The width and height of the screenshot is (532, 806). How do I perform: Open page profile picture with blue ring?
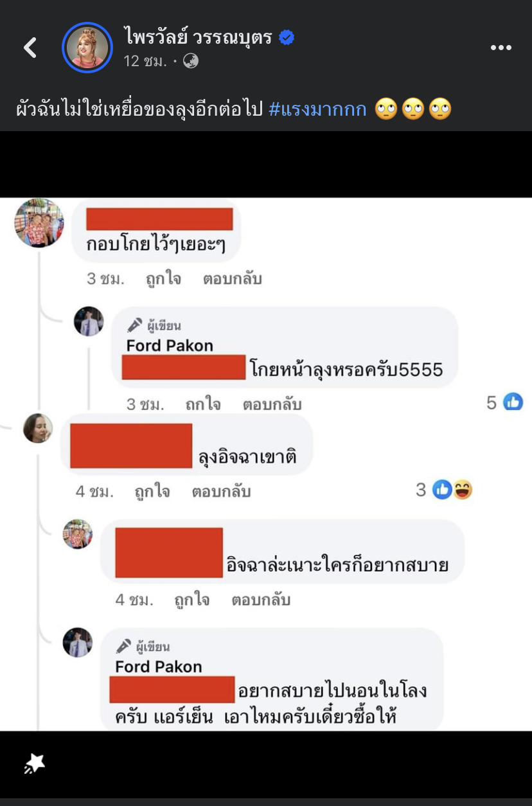pos(87,48)
